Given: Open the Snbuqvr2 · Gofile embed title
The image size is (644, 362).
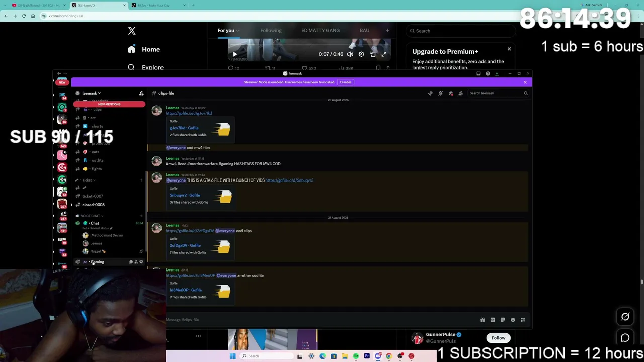Looking at the screenshot, I should pyautogui.click(x=185, y=195).
